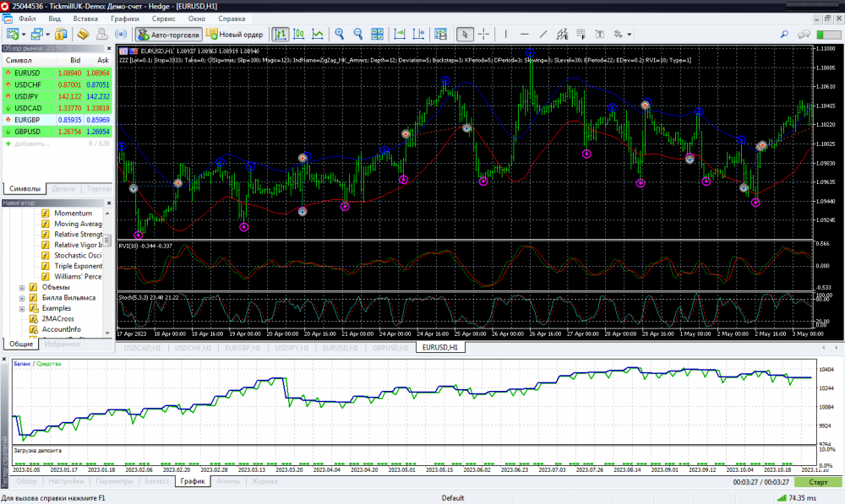Select the horizontal line drawing tool
845x504 pixels.
(524, 35)
